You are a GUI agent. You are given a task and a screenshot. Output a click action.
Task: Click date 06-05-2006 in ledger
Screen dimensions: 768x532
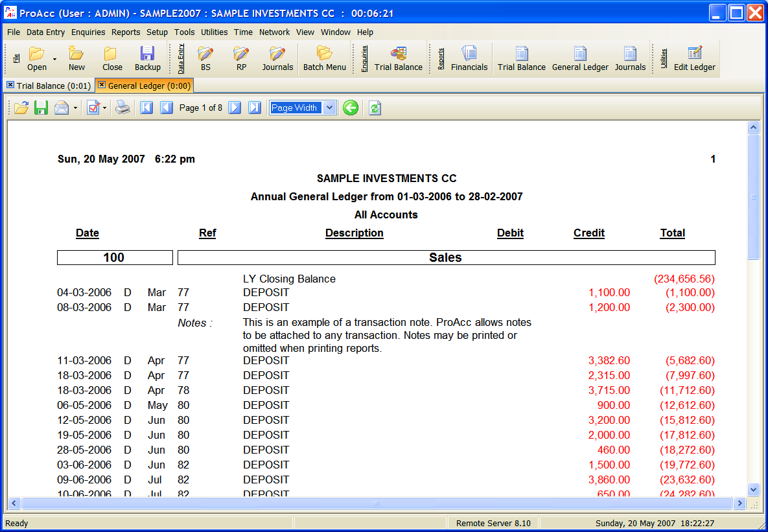84,405
